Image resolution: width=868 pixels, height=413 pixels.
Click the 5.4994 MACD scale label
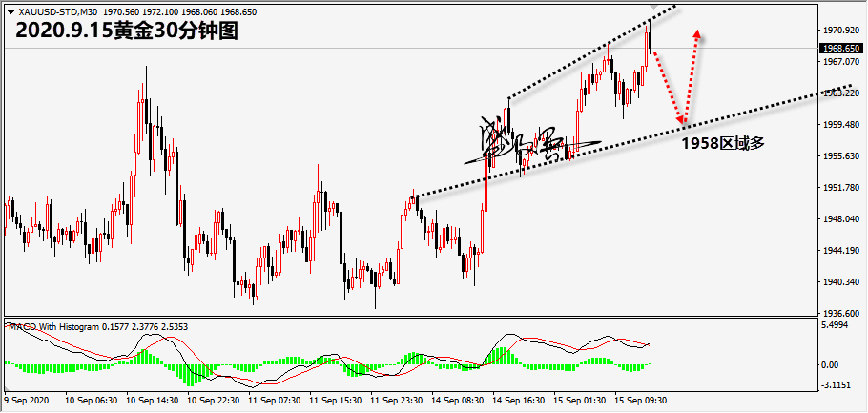coord(837,325)
